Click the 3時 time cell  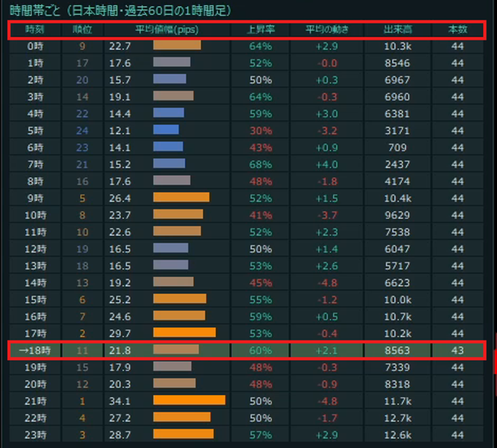click(x=35, y=96)
